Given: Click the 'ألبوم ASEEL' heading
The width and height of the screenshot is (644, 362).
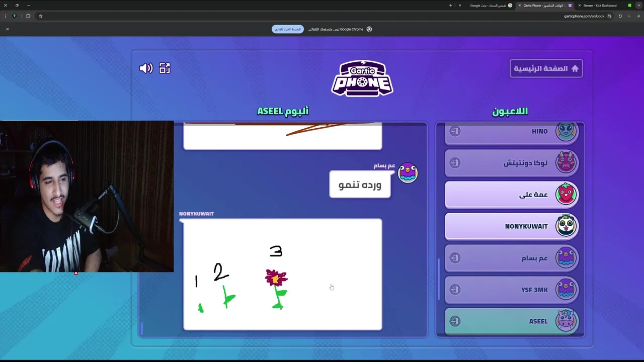Looking at the screenshot, I should pyautogui.click(x=283, y=111).
